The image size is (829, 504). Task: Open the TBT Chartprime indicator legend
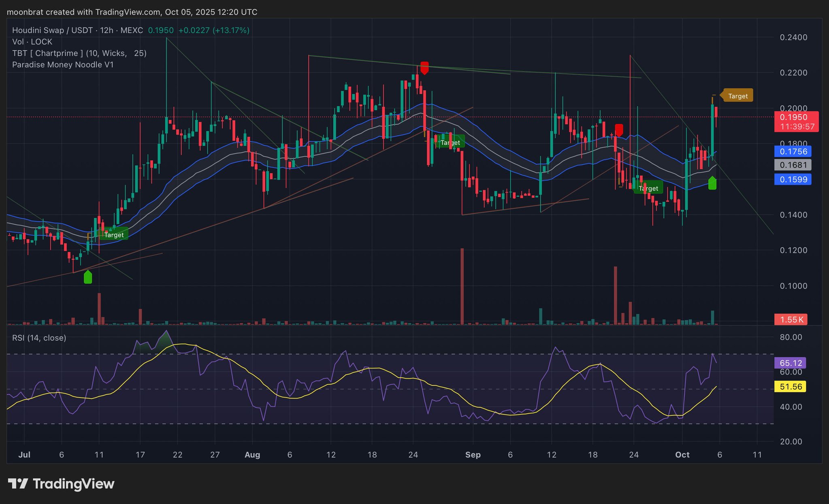[79, 53]
